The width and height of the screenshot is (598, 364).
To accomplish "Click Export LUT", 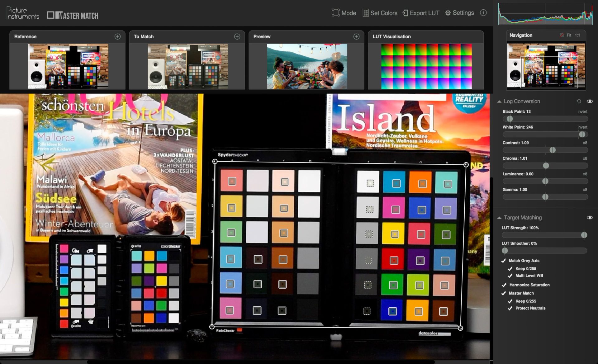I will [420, 13].
